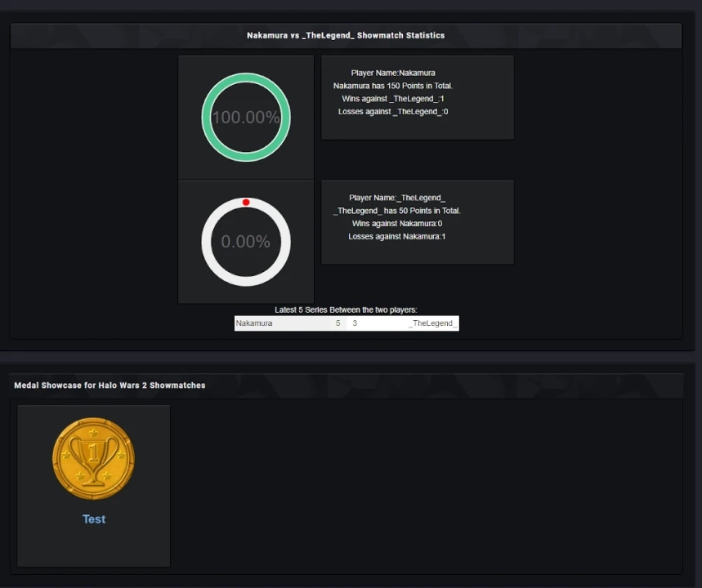
Task: Click the gold trophy medal icon
Action: click(x=93, y=459)
